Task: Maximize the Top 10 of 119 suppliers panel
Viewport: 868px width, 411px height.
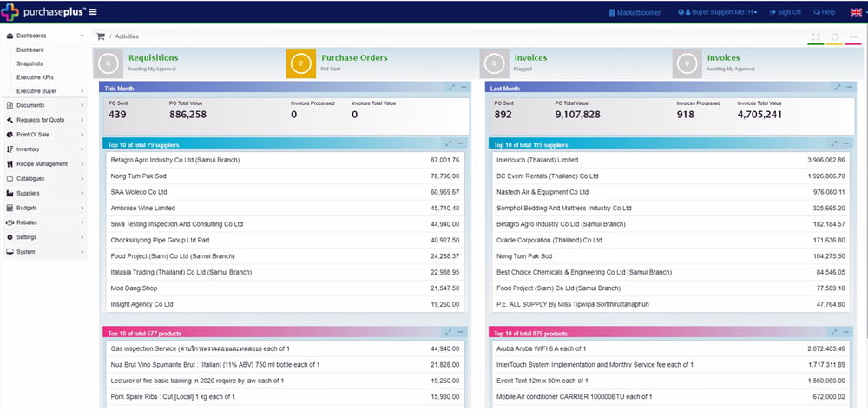Action: [834, 143]
